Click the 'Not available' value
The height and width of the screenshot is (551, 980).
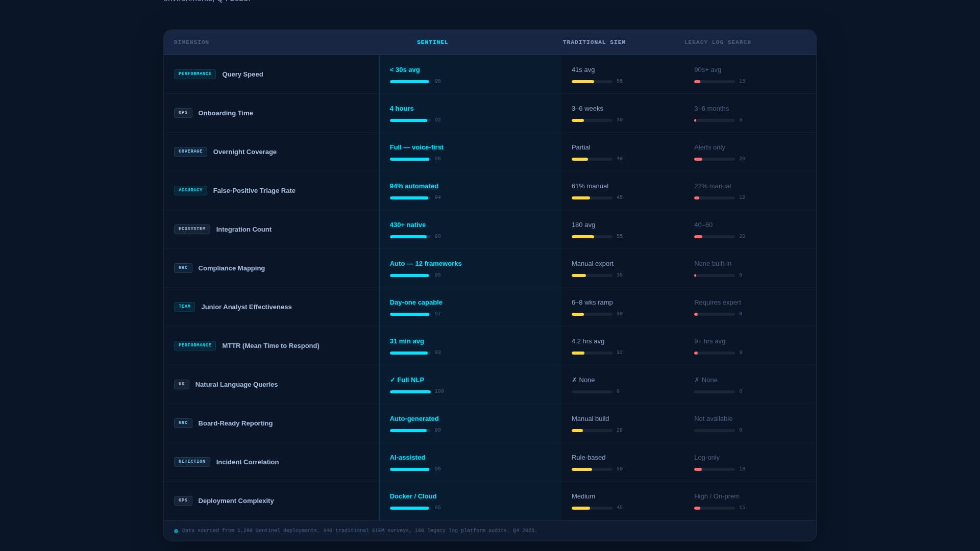point(713,419)
